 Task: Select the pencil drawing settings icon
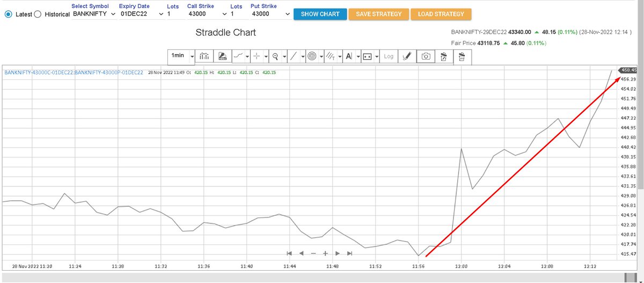407,56
